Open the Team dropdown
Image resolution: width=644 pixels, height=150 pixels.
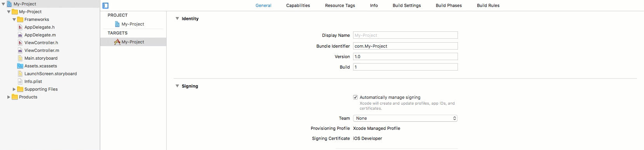[405, 118]
